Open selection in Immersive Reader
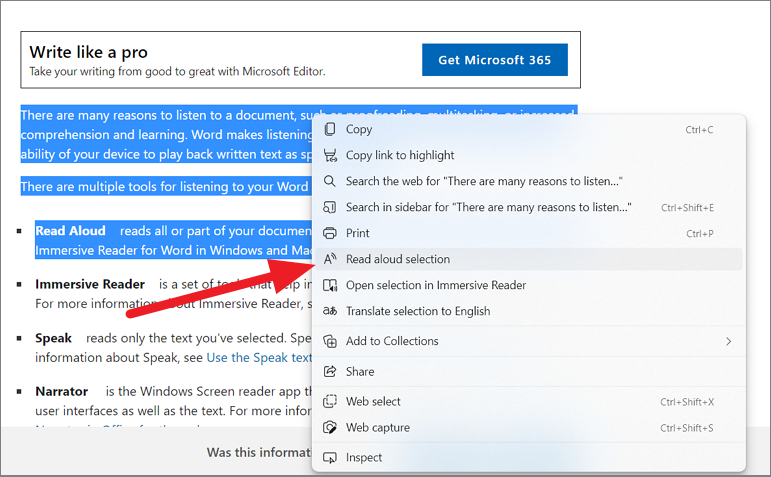The width and height of the screenshot is (771, 477). click(529, 285)
